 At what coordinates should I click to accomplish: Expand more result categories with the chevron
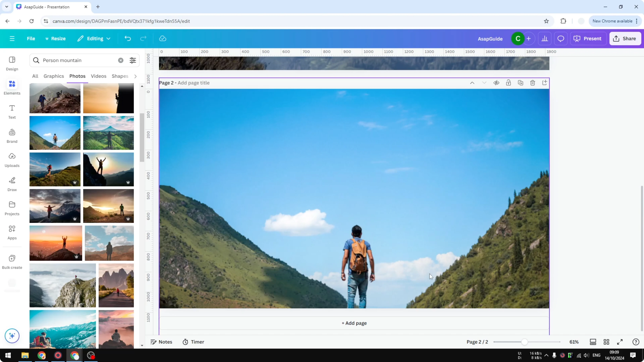(135, 76)
